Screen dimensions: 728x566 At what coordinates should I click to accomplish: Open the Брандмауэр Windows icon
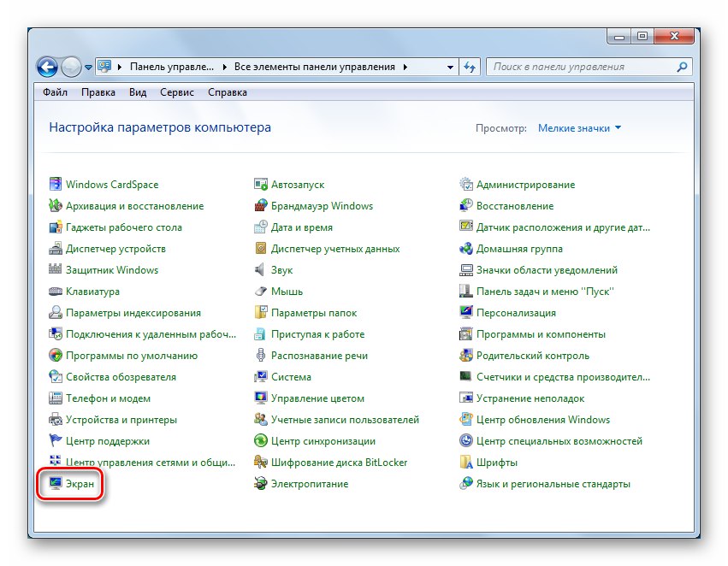pyautogui.click(x=260, y=205)
